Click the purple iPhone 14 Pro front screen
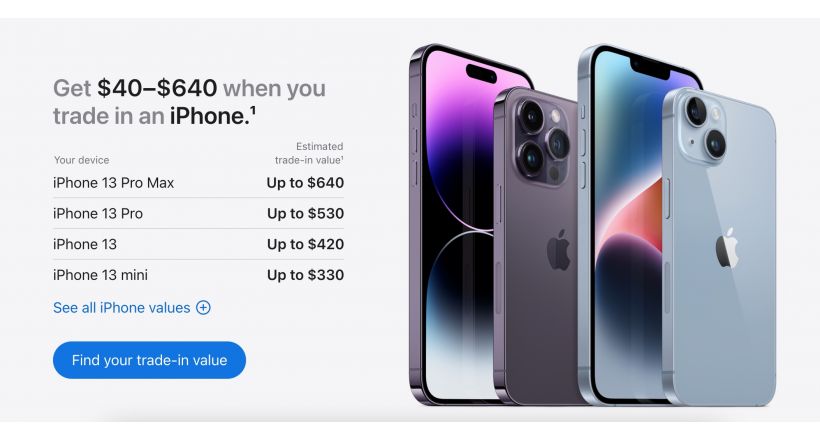The height and width of the screenshot is (440, 820). pos(458,220)
